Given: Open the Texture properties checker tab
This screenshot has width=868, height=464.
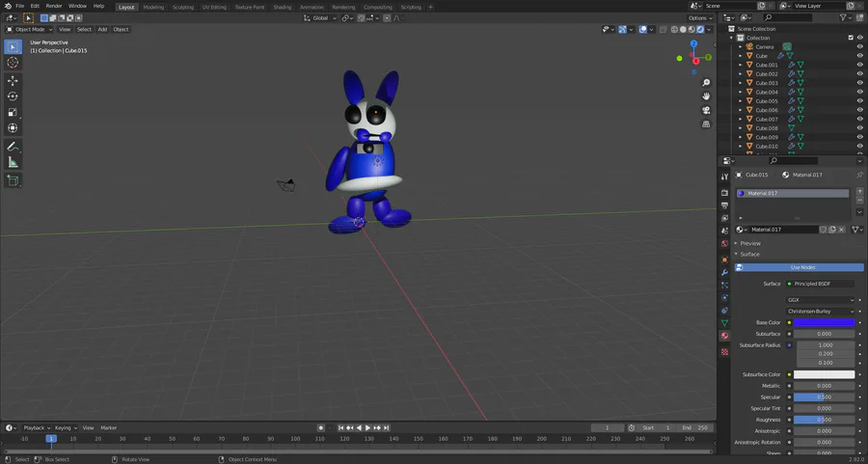Looking at the screenshot, I should coord(724,351).
